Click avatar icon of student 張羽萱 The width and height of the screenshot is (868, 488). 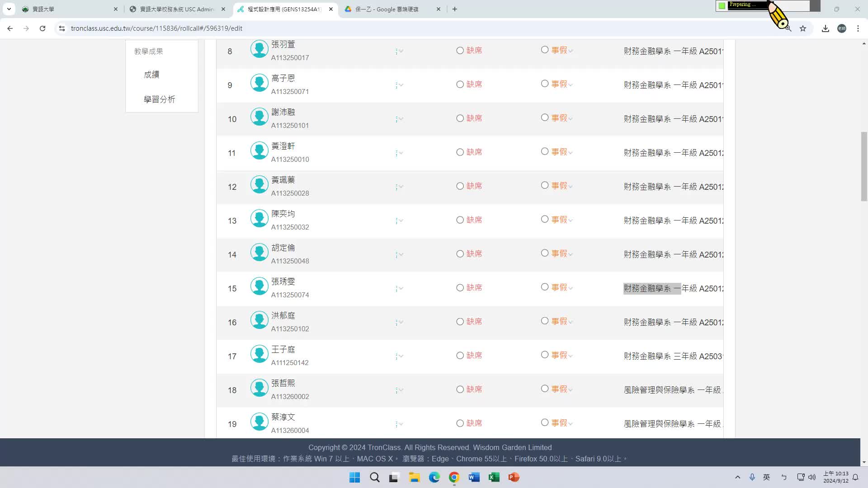click(259, 49)
